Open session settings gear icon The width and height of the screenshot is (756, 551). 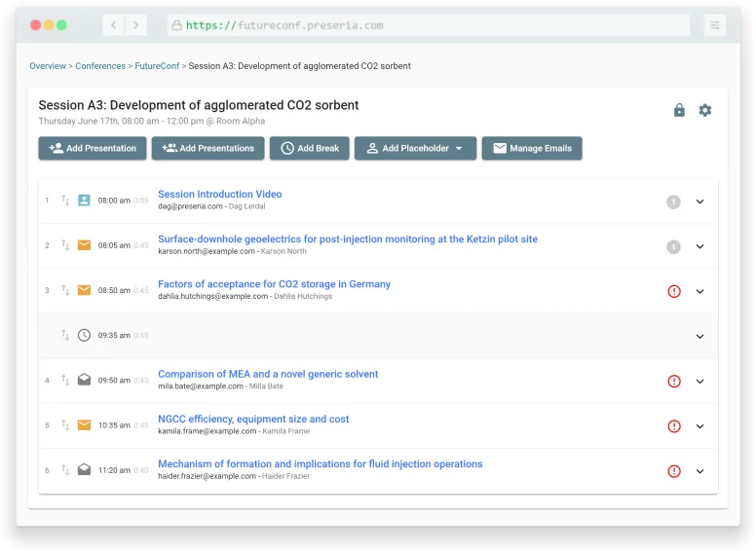coord(705,111)
